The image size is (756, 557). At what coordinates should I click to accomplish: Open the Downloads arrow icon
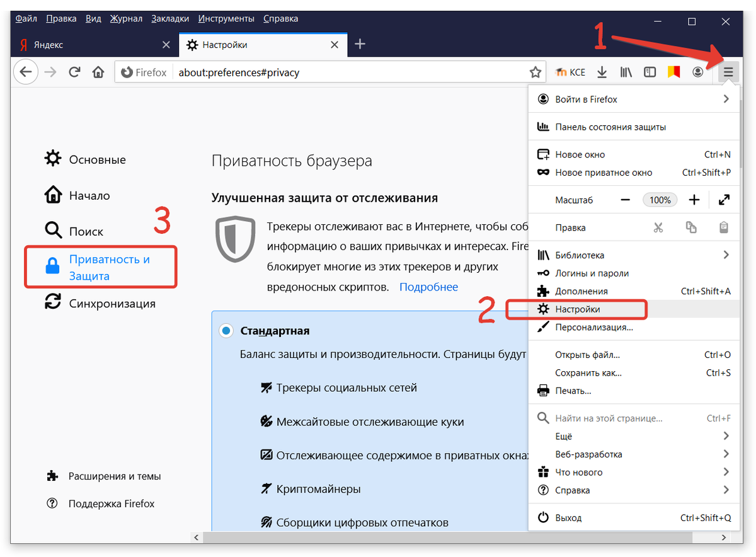click(x=602, y=72)
